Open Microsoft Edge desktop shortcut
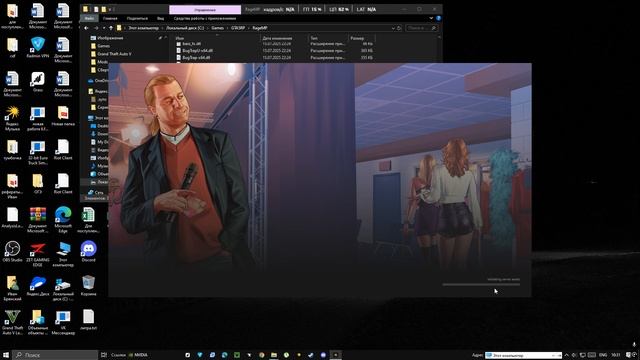Viewport: 640px width, 360px height. 63,220
